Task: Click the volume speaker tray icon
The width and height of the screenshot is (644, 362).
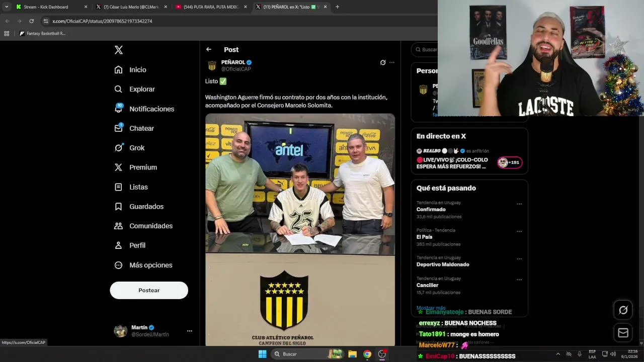Action: point(613,354)
